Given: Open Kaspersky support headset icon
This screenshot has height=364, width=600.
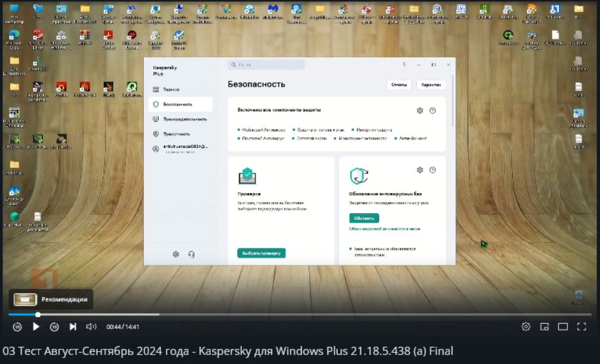Looking at the screenshot, I should 191,254.
